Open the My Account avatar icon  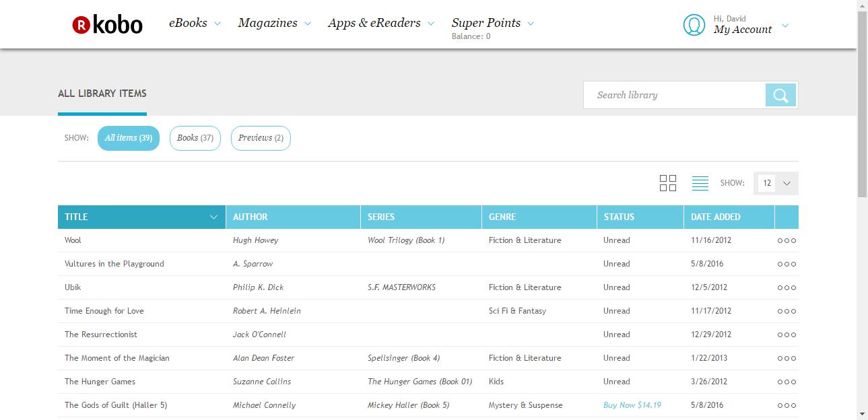point(694,25)
